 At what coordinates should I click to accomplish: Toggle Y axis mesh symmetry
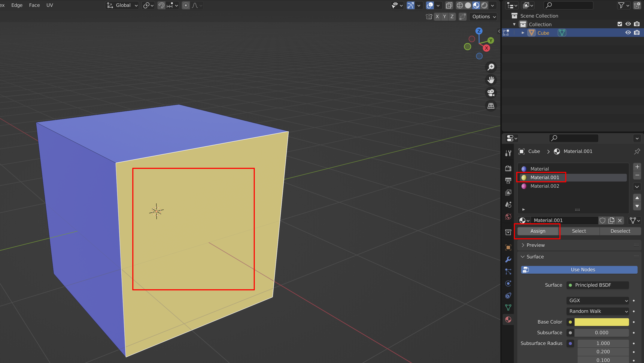point(444,17)
